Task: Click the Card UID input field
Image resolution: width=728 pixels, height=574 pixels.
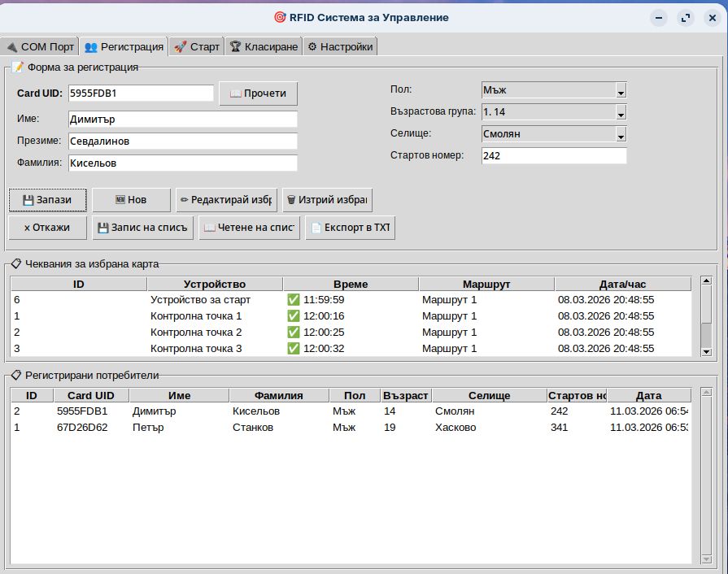Action: point(140,93)
